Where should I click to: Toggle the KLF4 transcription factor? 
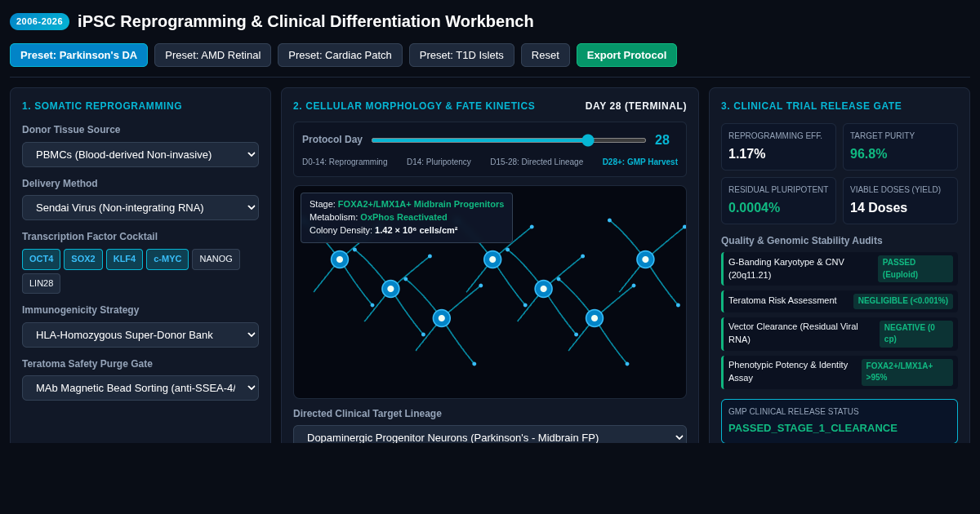(124, 259)
